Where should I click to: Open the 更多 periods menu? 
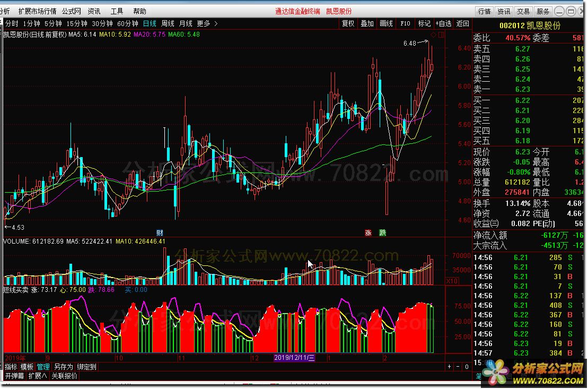204,24
